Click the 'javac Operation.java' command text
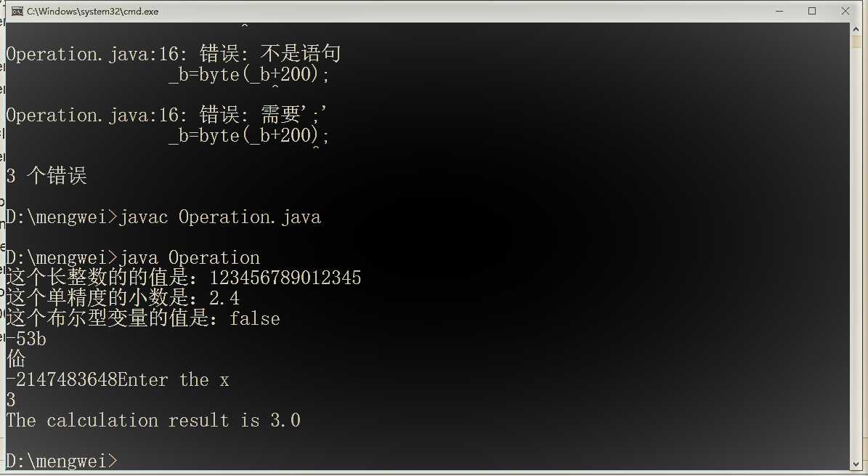Screen dimensions: 868x476 click(220, 217)
